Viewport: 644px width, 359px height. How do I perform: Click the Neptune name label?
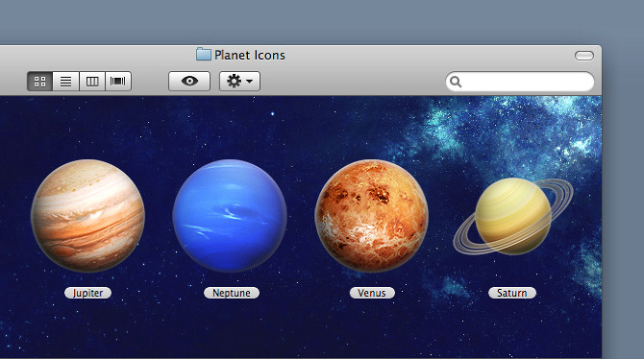232,293
